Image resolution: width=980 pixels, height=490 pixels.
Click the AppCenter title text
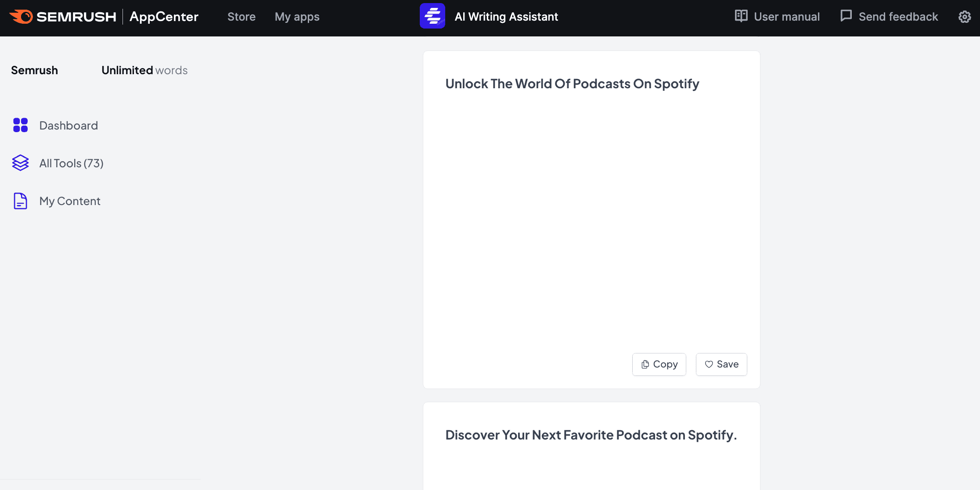click(x=164, y=17)
